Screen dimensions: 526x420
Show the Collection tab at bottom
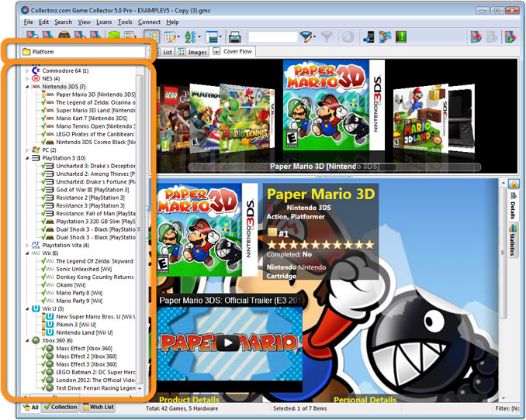61,407
